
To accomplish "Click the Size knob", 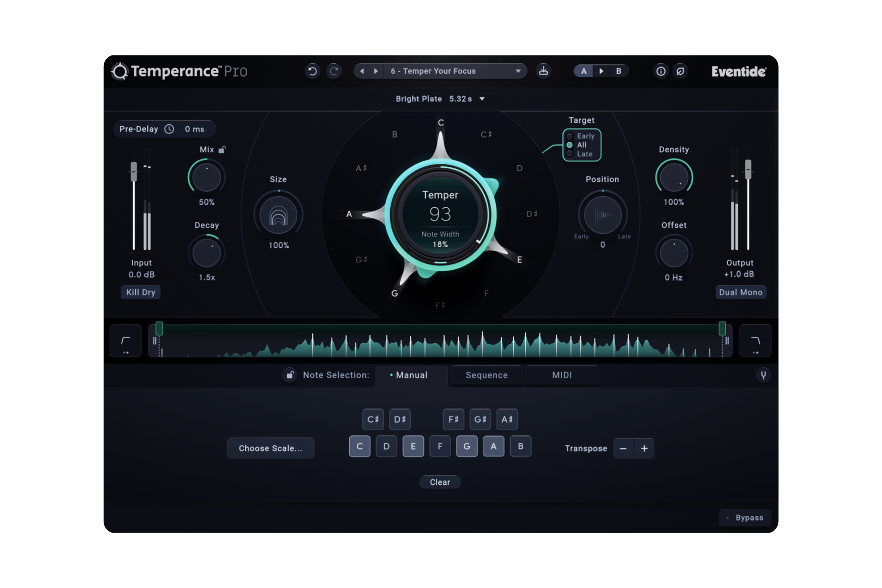I will (278, 215).
